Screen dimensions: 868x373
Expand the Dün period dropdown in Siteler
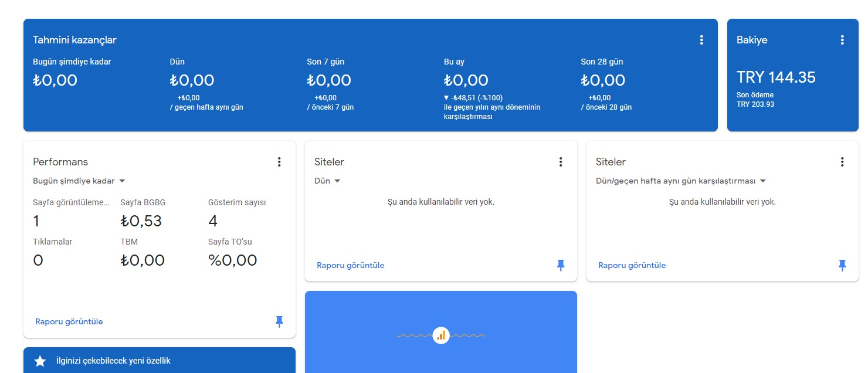(327, 181)
